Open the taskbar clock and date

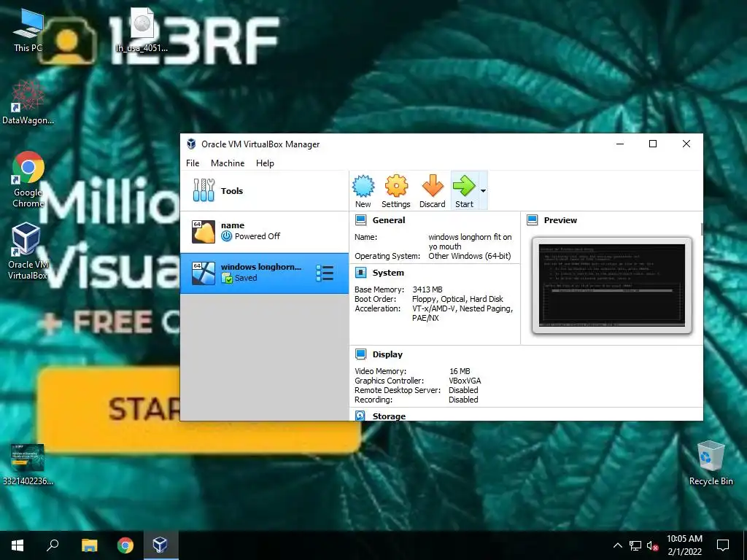[684, 545]
